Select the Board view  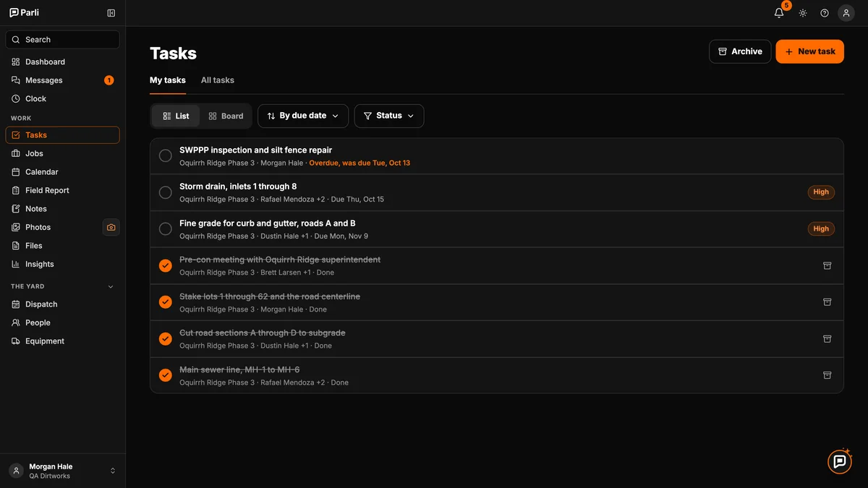(226, 116)
